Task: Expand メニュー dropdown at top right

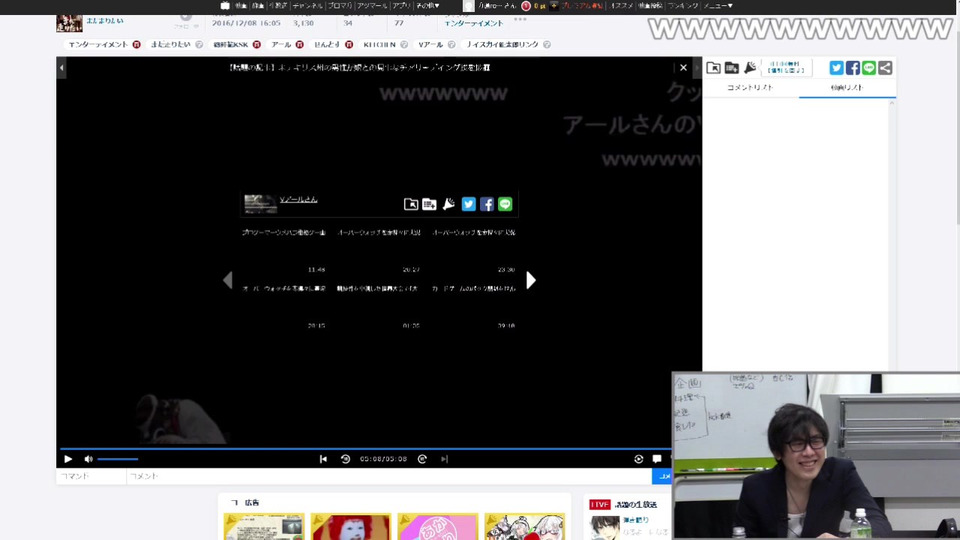Action: (x=718, y=6)
